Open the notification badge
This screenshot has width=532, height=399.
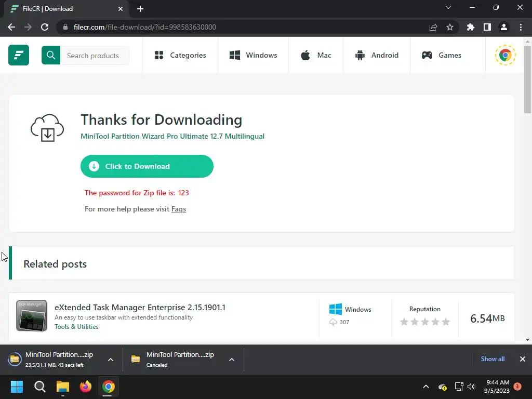click(x=517, y=387)
